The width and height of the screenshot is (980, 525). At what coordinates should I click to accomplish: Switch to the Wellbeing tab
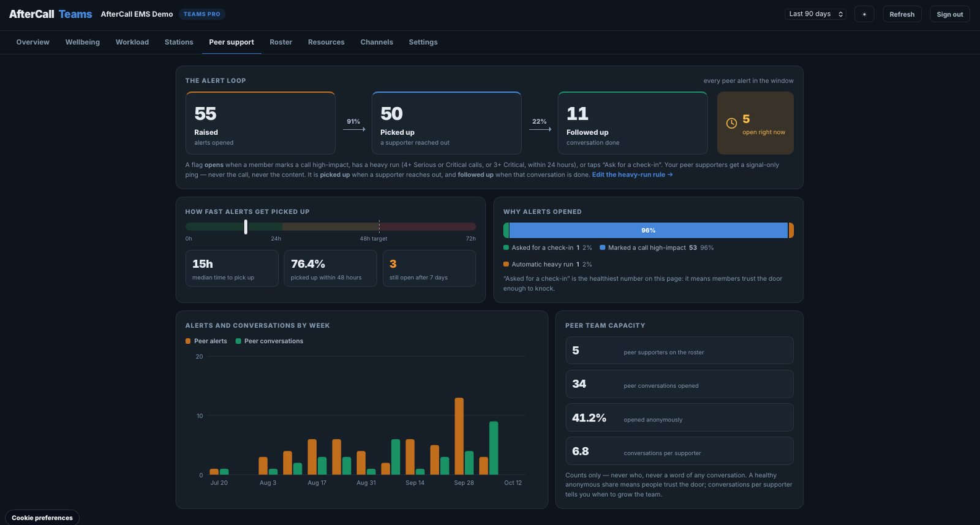point(83,42)
